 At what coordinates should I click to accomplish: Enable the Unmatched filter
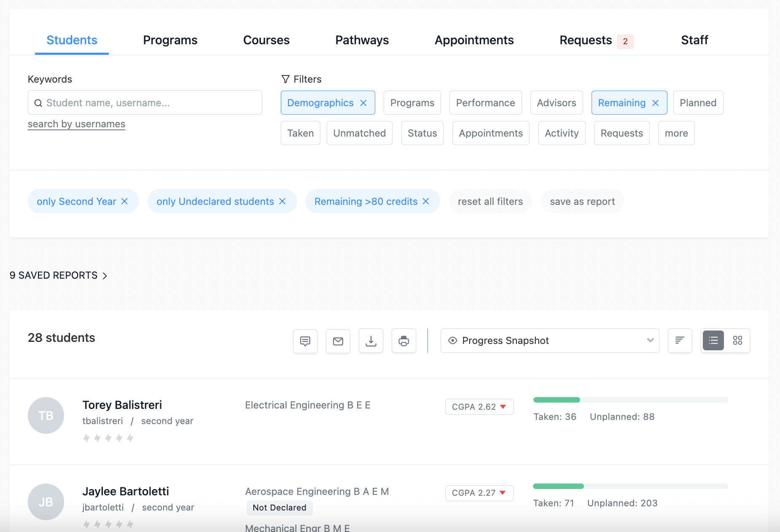[x=359, y=133]
